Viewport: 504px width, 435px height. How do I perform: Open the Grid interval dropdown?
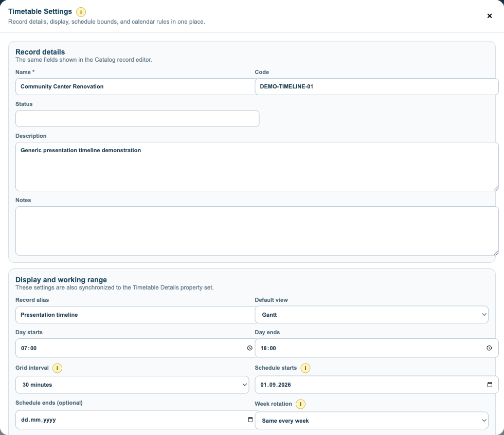coord(132,385)
